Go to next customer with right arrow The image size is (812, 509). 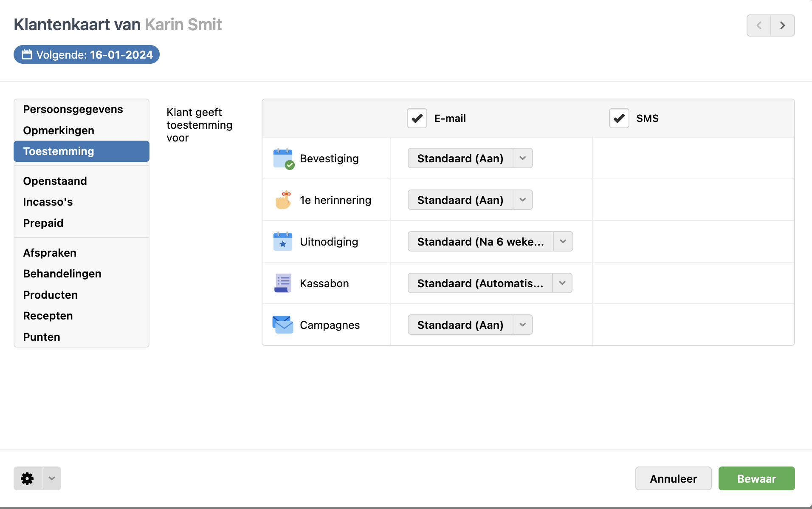tap(782, 25)
